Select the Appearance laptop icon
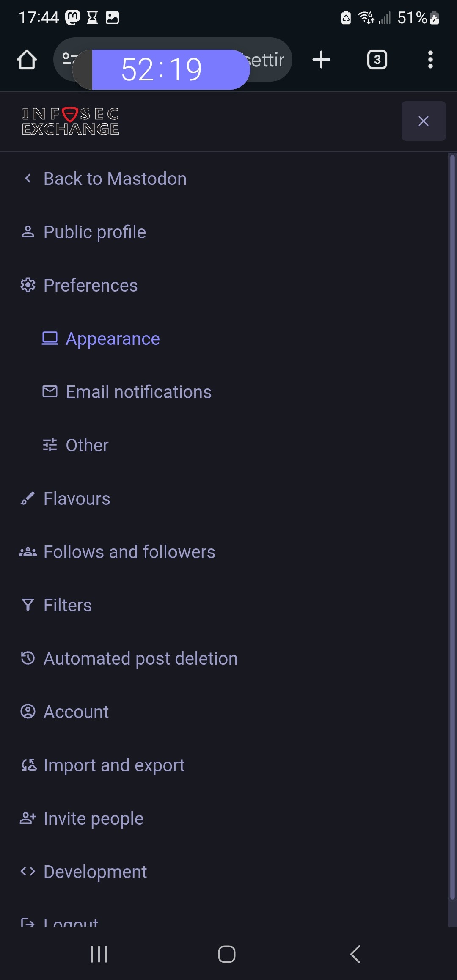The width and height of the screenshot is (457, 980). click(x=50, y=339)
